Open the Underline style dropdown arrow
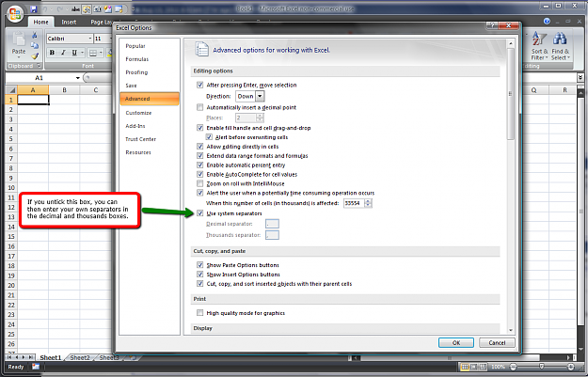 (82, 53)
